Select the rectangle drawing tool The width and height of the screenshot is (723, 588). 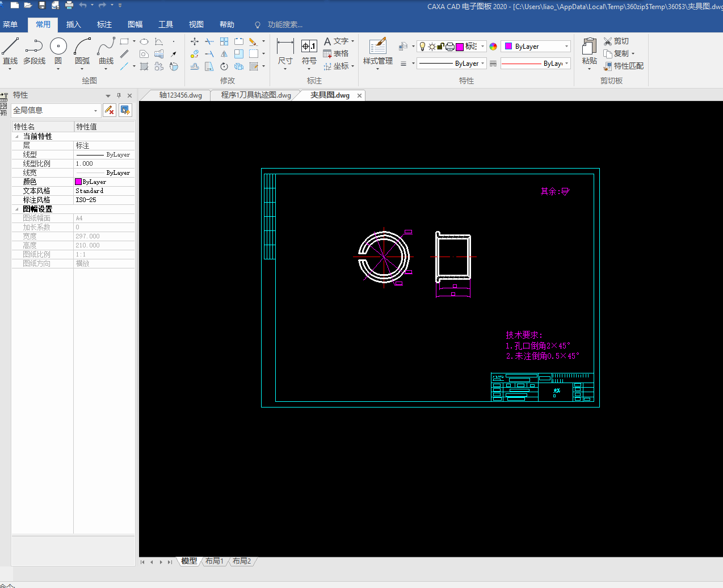[124, 41]
